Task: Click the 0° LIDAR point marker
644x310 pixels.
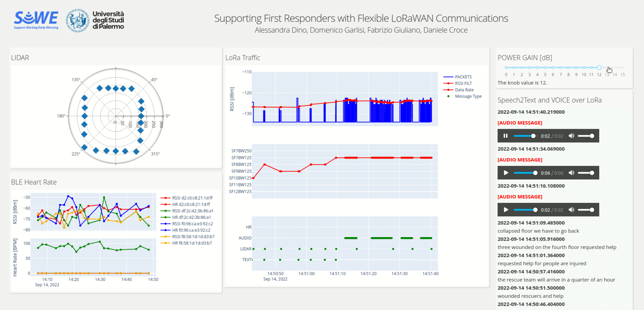Action: pyautogui.click(x=141, y=116)
